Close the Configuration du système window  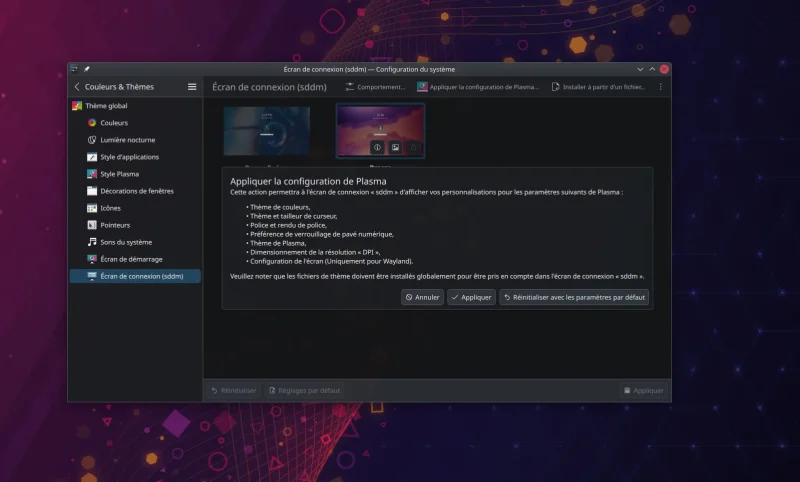point(664,69)
